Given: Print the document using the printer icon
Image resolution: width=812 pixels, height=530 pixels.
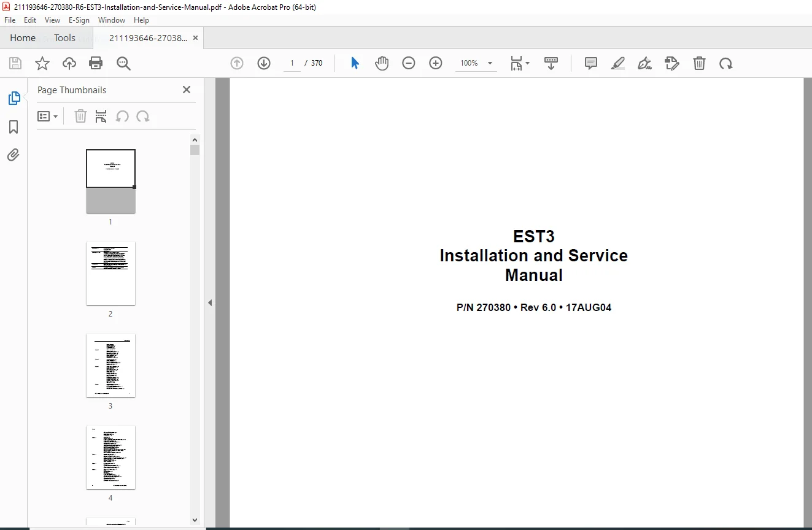Looking at the screenshot, I should [96, 63].
